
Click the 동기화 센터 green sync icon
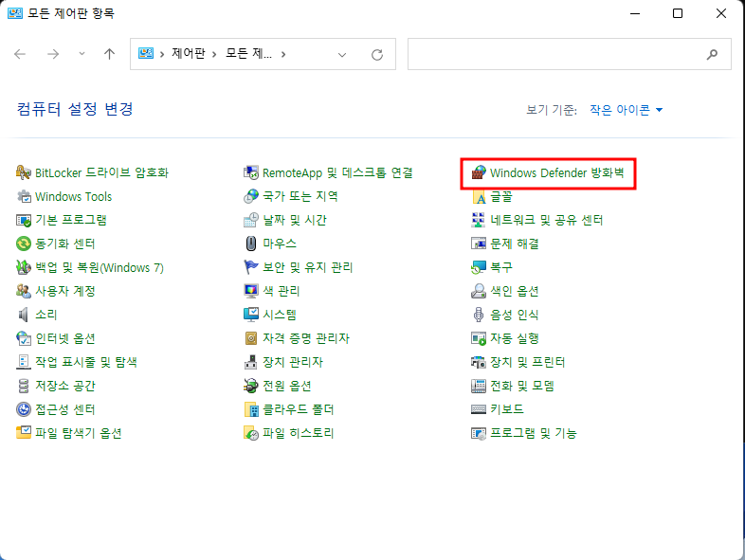(24, 244)
